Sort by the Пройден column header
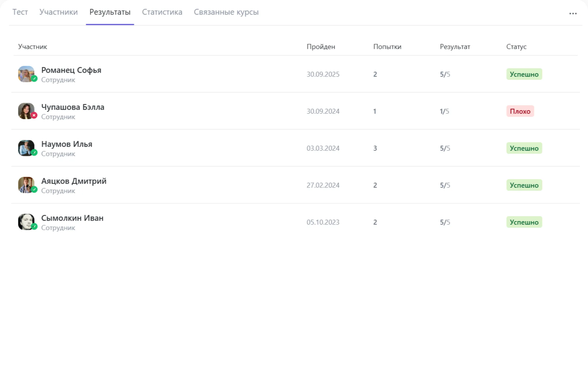 (x=321, y=47)
